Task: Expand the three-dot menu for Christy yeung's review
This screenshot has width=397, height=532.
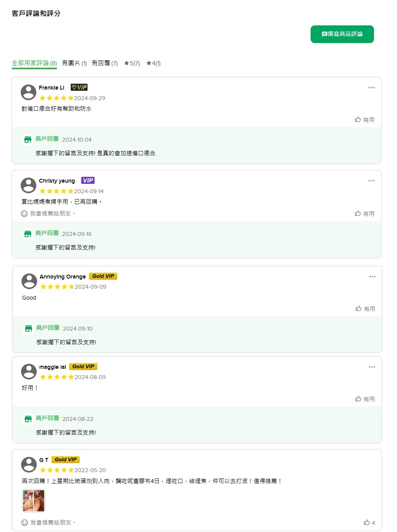Action: click(371, 181)
